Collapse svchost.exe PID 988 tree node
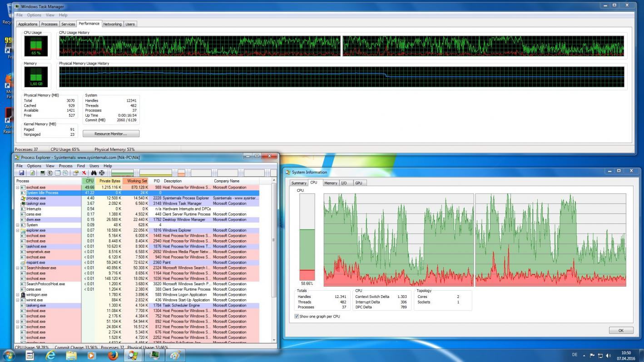Image resolution: width=644 pixels, height=362 pixels. (x=18, y=187)
